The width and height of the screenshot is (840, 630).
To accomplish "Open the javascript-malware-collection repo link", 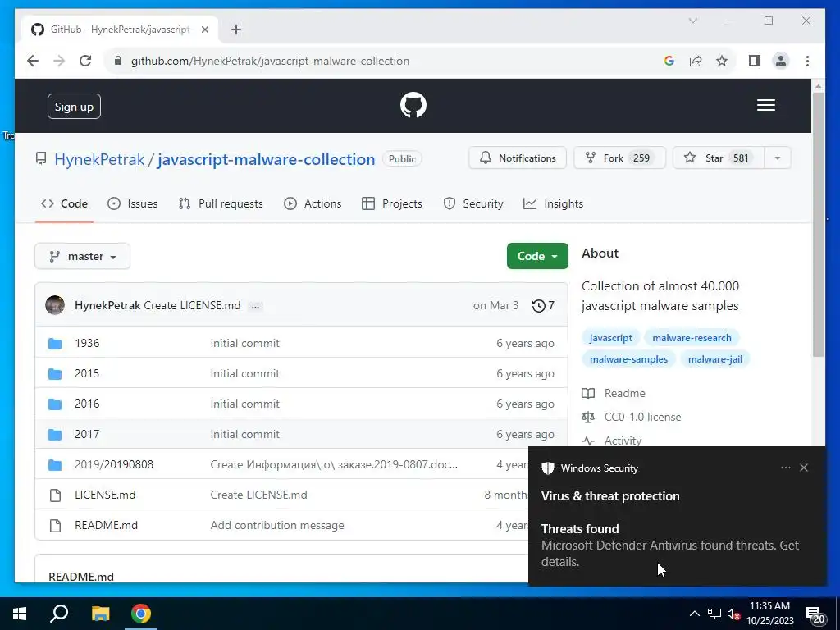I will click(x=267, y=159).
